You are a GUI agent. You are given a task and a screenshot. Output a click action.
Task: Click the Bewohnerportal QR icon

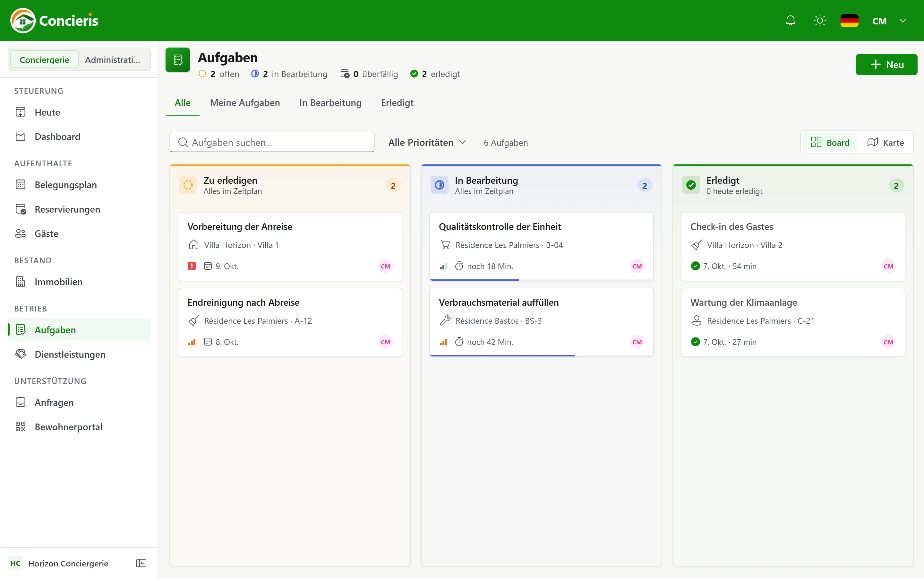click(x=21, y=427)
